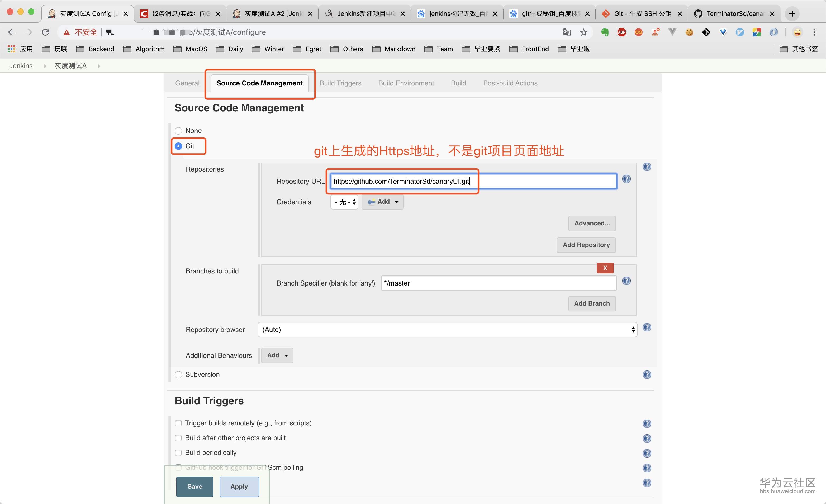Open AdBlock Plus extension icon
826x504 pixels.
coord(621,32)
